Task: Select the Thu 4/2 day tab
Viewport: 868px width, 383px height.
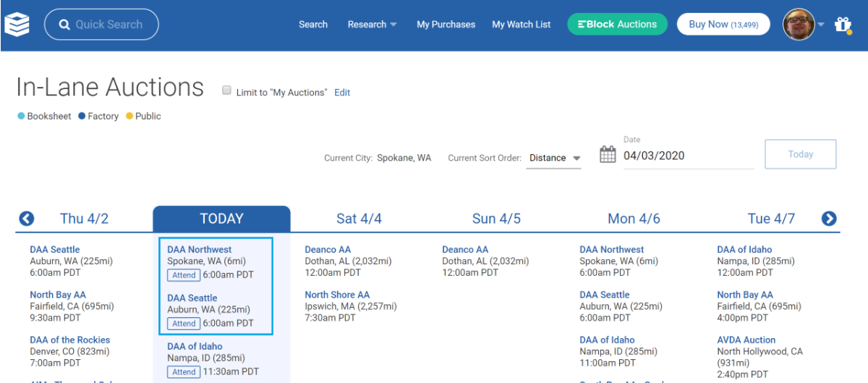Action: pyautogui.click(x=85, y=219)
